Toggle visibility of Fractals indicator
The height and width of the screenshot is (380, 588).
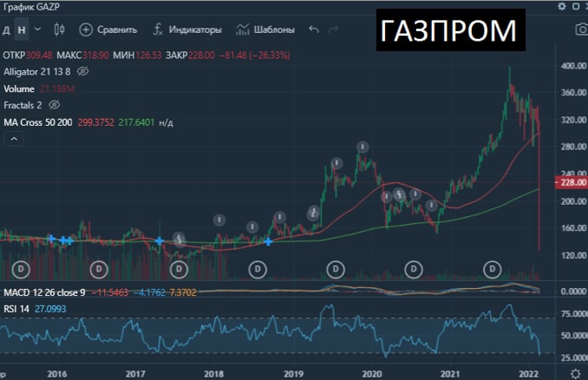coord(55,105)
